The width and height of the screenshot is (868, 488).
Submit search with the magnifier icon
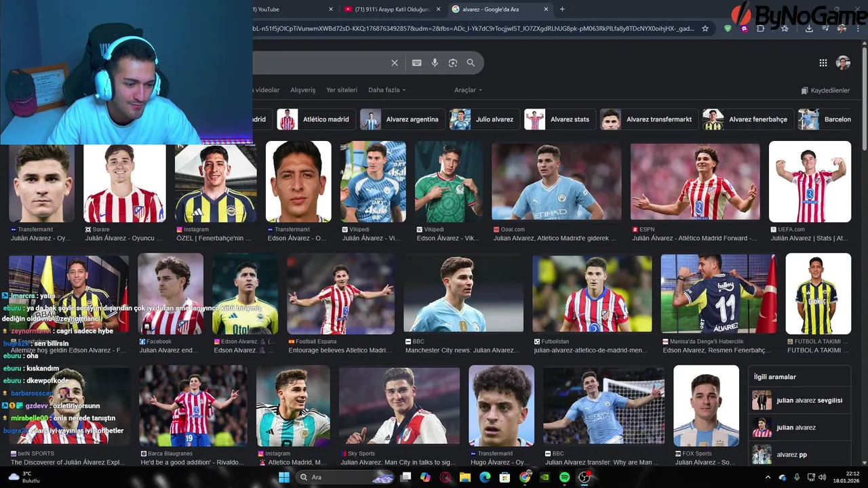click(471, 63)
